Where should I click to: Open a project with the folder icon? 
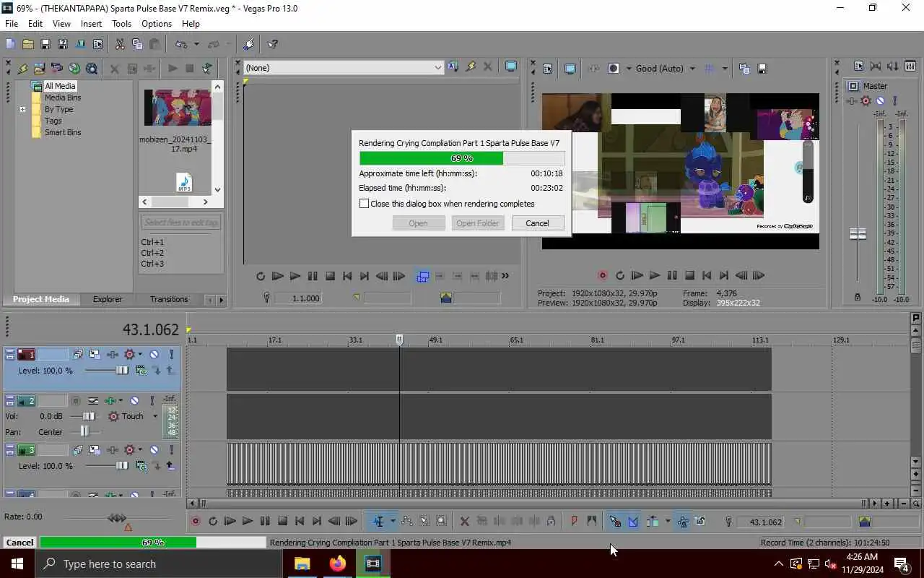tap(27, 44)
